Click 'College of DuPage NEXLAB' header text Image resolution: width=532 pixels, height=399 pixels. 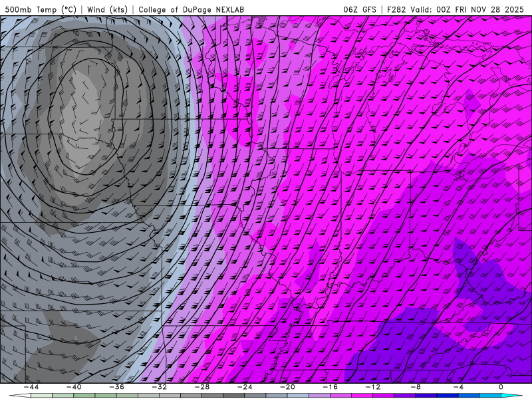pos(191,10)
